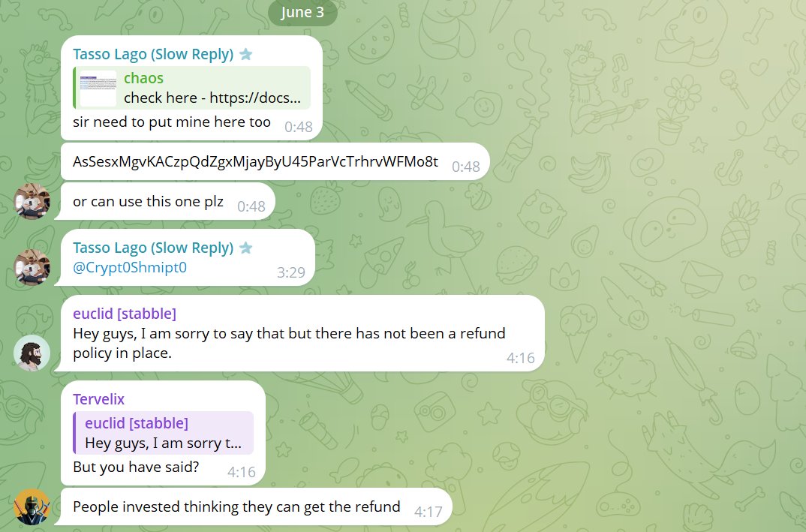Click the 'sir need to put mine here too' text

tap(172, 122)
